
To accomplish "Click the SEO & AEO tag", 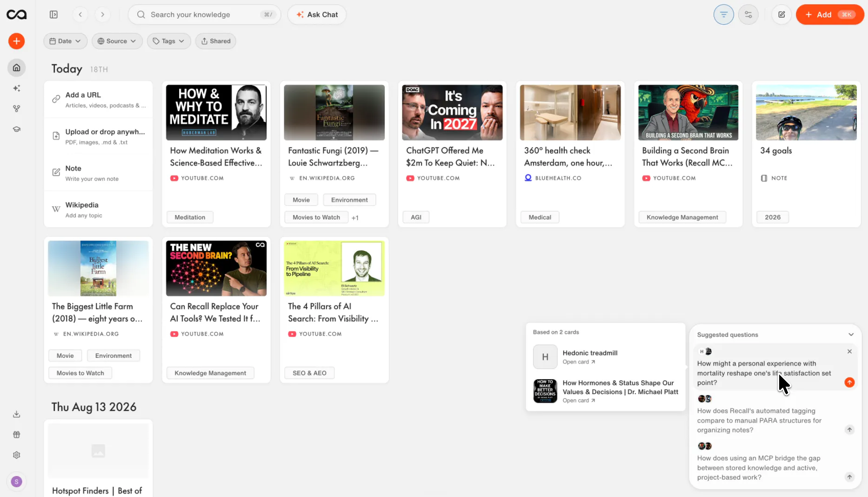I will click(309, 373).
